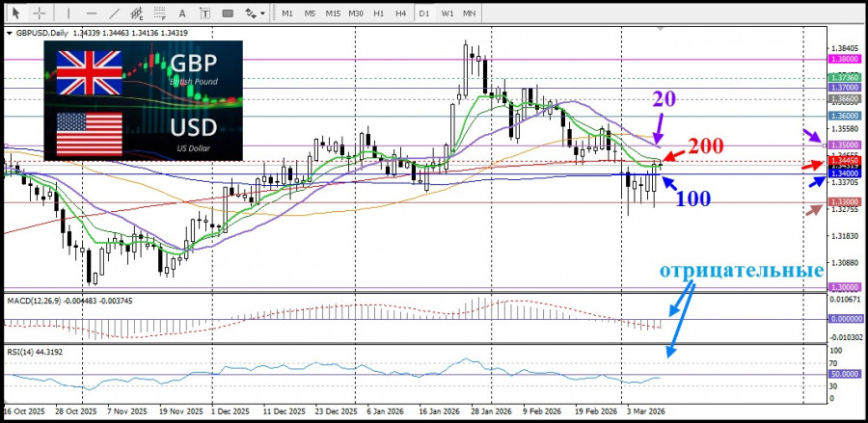Select the diagonal trendline tool
868x423 pixels.
pos(116,13)
